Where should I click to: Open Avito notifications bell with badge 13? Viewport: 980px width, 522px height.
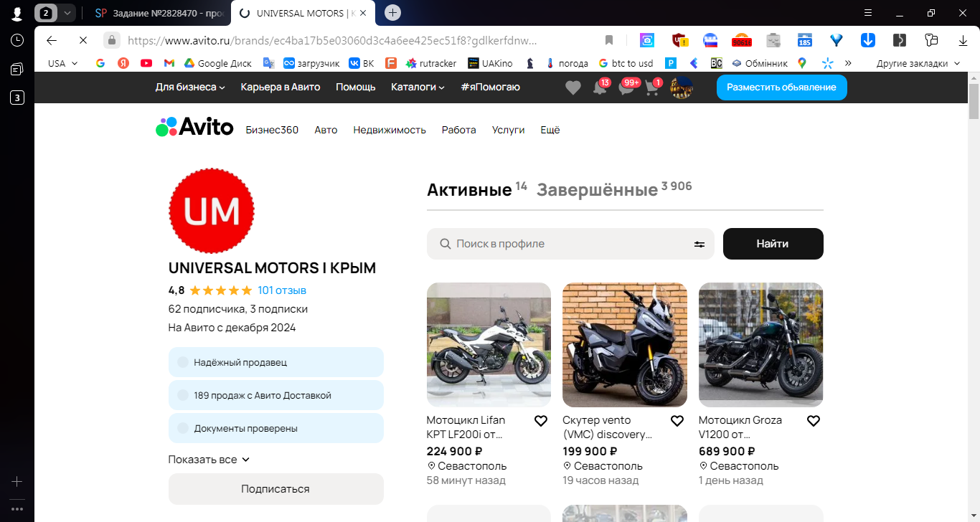pos(600,87)
